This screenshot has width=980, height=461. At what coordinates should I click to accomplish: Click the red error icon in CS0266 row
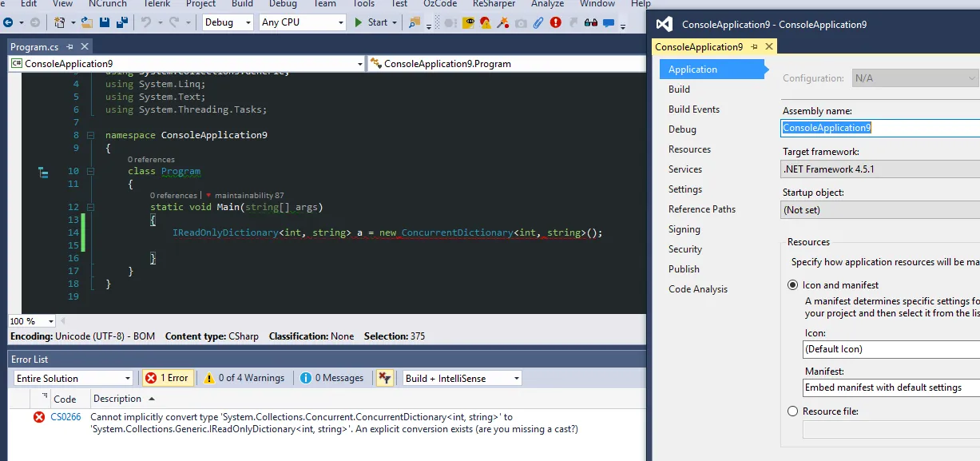tap(39, 417)
